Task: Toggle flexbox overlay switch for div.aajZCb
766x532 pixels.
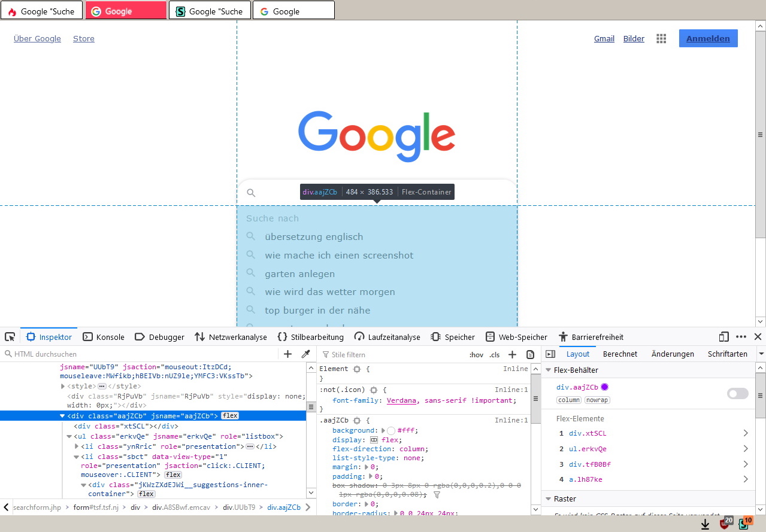Action: point(738,393)
